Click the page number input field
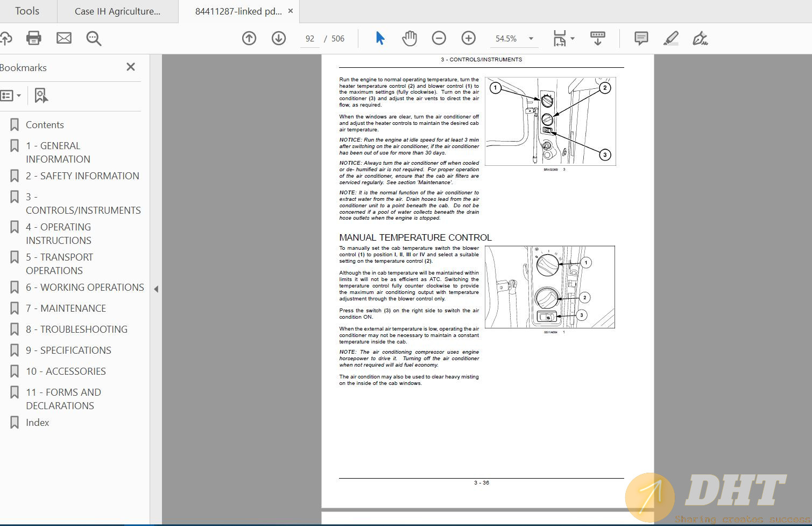The height and width of the screenshot is (526, 812). (310, 39)
